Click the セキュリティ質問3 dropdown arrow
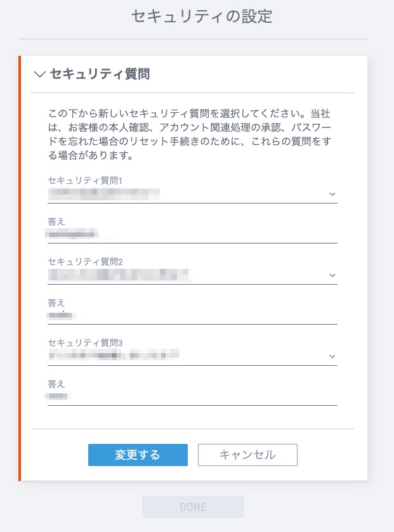The width and height of the screenshot is (394, 532). tap(332, 356)
